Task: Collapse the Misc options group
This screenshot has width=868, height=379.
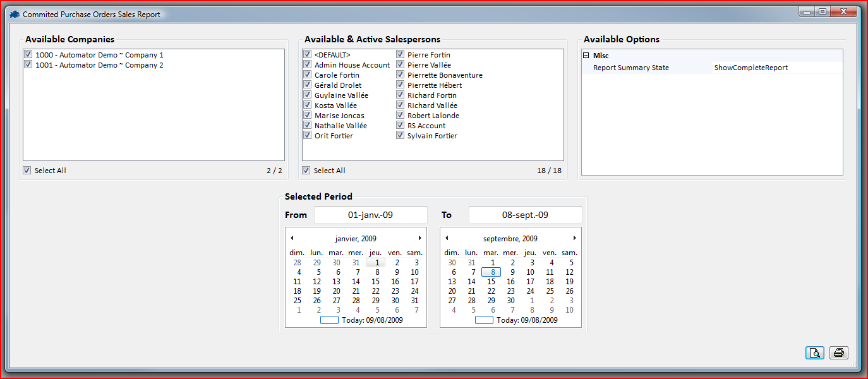Action: coord(586,56)
